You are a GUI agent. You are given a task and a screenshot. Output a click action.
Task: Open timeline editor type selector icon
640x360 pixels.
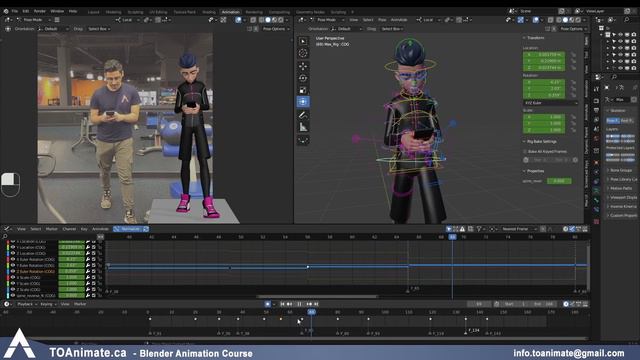coord(7,304)
